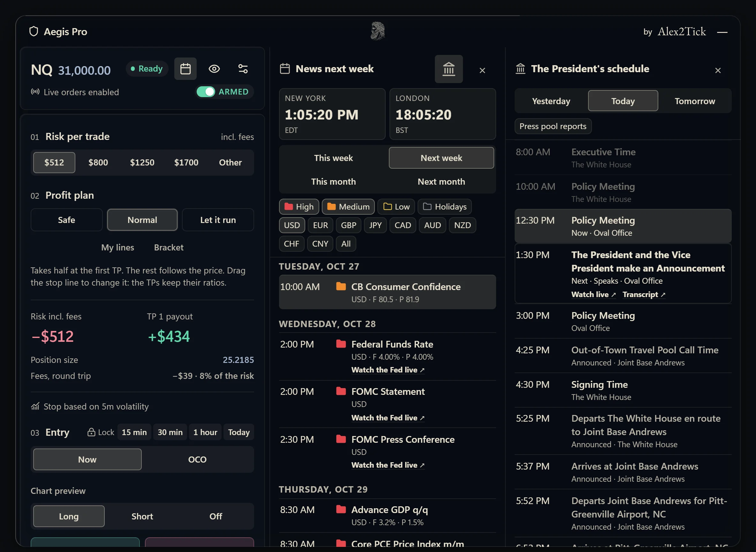Set entry lock to 30 min
The image size is (756, 552).
point(170,432)
